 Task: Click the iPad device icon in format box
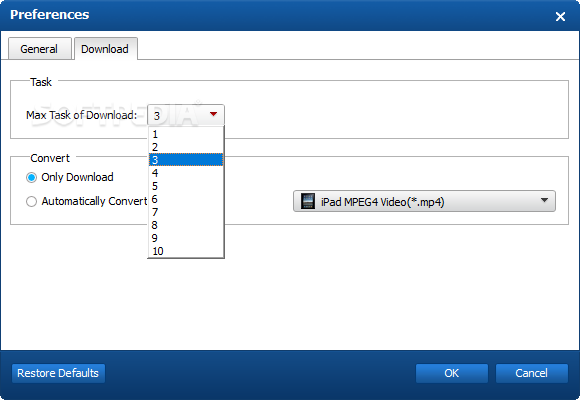[x=307, y=201]
